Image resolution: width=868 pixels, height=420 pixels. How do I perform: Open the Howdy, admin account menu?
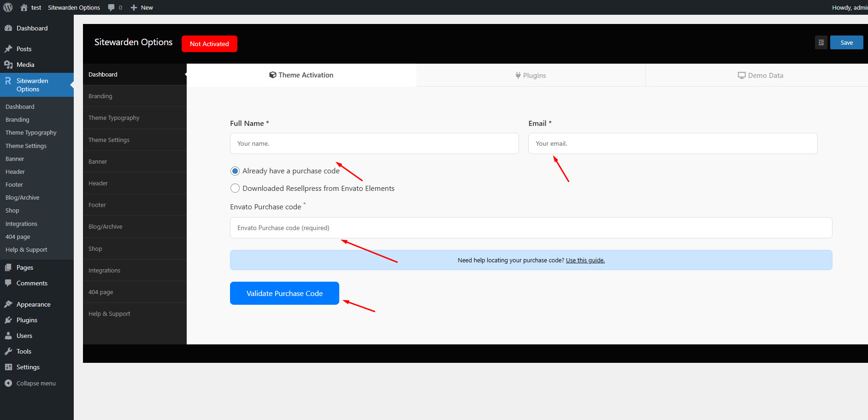850,7
